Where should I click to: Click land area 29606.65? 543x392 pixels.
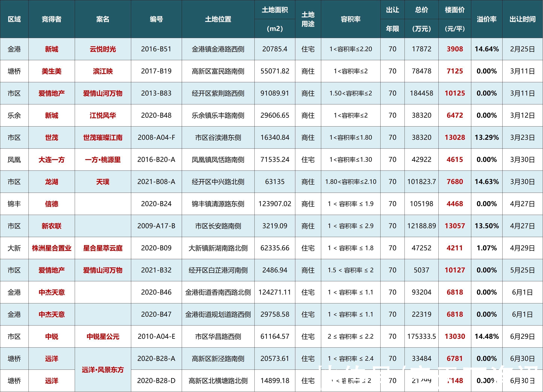275,115
